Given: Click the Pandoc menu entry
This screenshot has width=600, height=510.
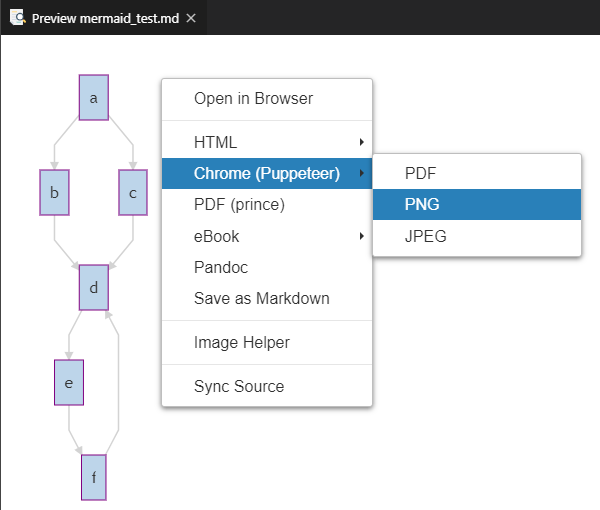Looking at the screenshot, I should (221, 267).
